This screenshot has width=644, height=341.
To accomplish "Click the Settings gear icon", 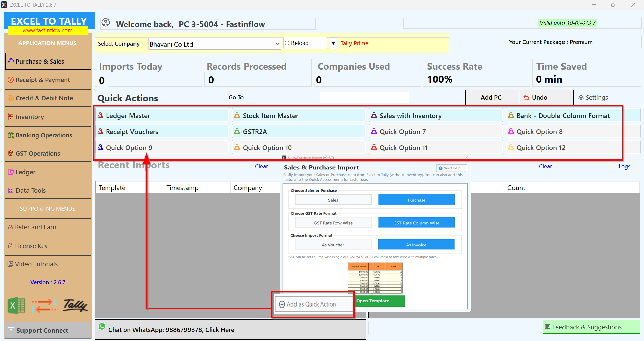I will click(x=581, y=98).
